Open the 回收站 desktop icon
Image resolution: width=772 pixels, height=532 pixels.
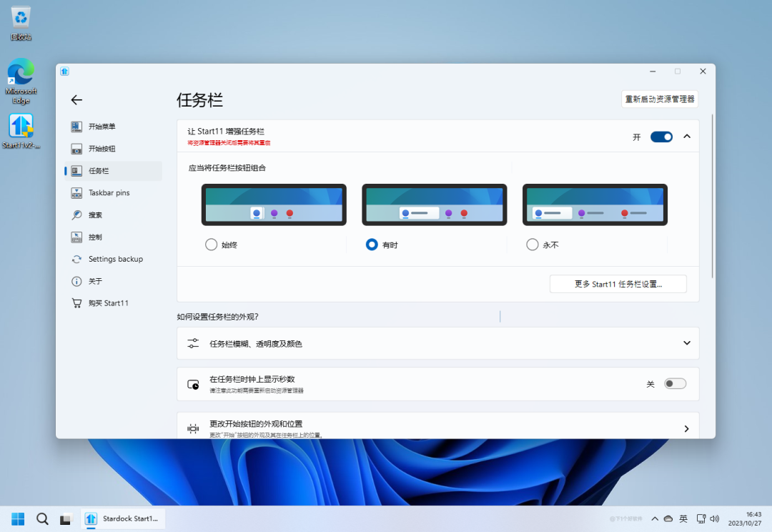click(x=21, y=23)
